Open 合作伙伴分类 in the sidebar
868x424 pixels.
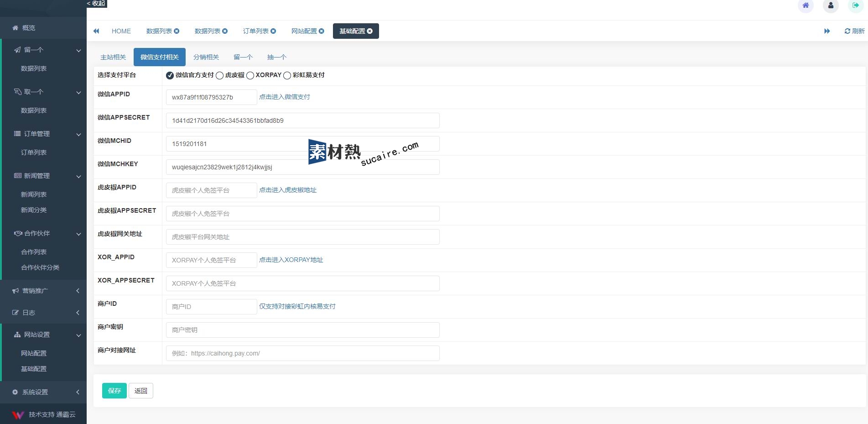[x=40, y=267]
